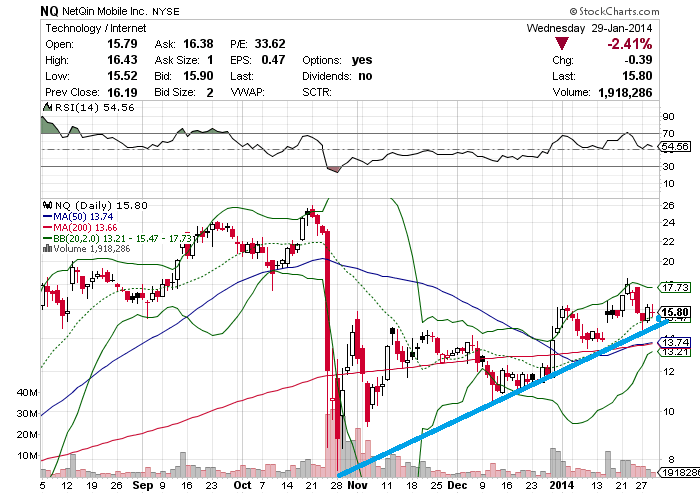Click the Dec label on date axis

(457, 486)
